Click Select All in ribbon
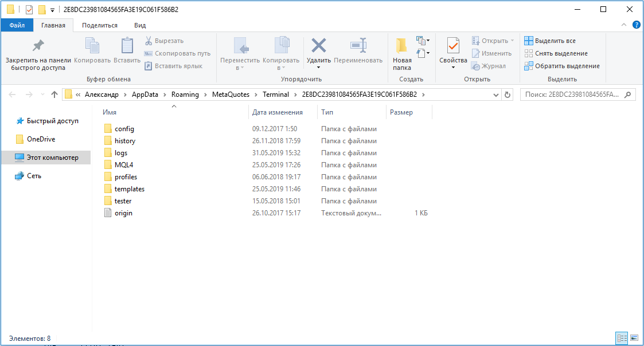 (549, 41)
